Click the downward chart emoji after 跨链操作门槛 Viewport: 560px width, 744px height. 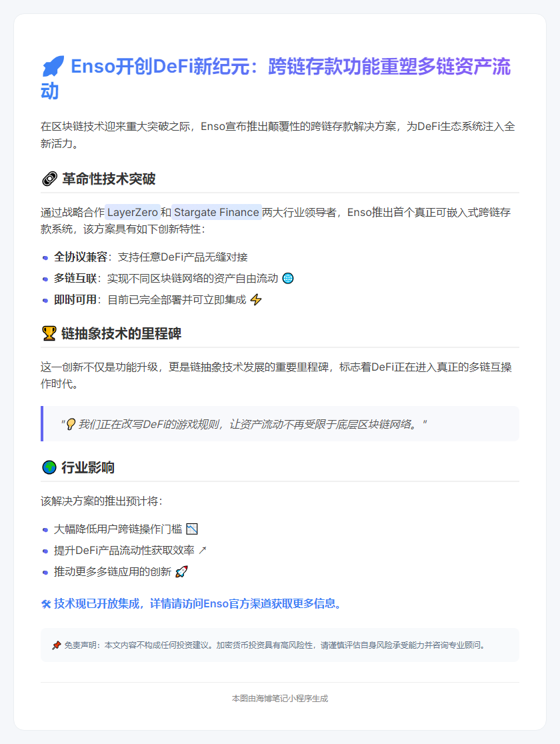(192, 529)
